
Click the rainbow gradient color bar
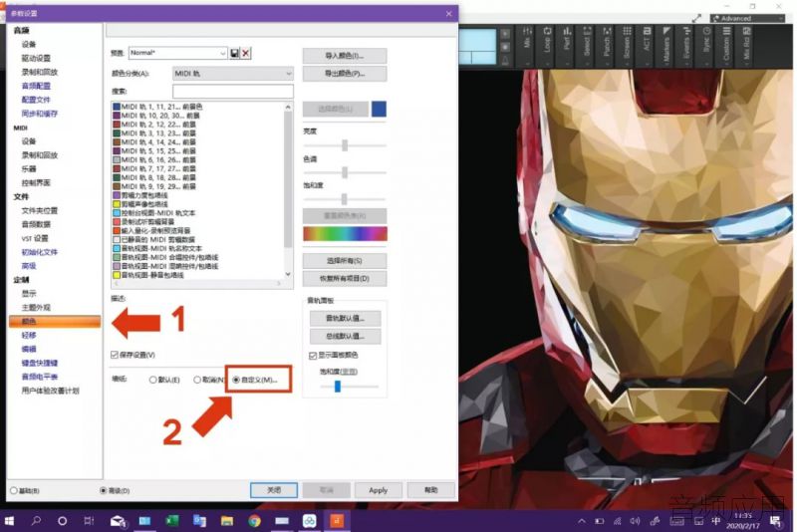pyautogui.click(x=345, y=234)
